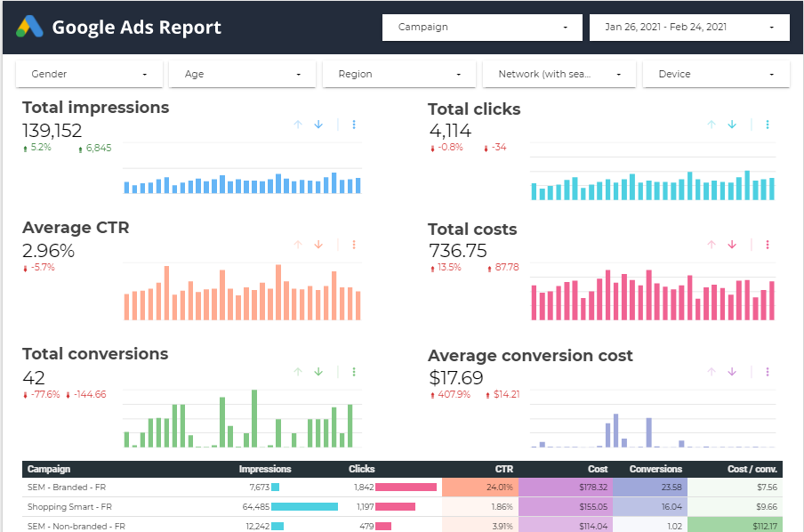Open the Network filter dropdown
This screenshot has width=804, height=532.
pos(559,74)
